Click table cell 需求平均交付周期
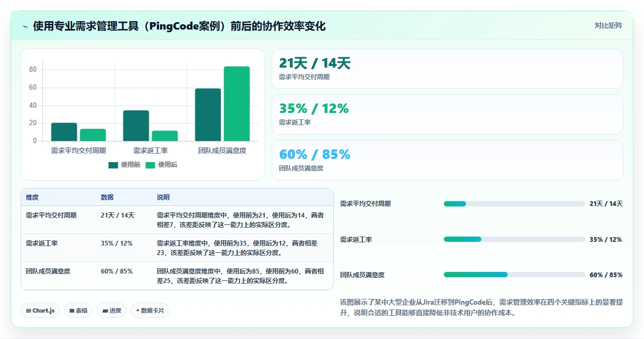Image resolution: width=644 pixels, height=339 pixels. [x=51, y=215]
